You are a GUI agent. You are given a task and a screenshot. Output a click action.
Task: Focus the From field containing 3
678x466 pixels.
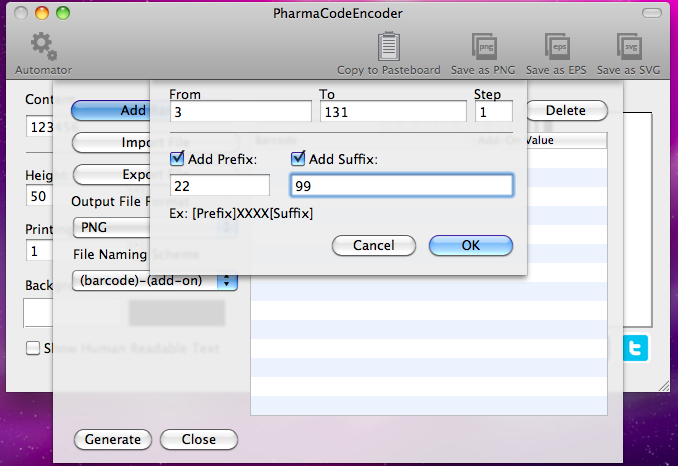click(x=240, y=112)
